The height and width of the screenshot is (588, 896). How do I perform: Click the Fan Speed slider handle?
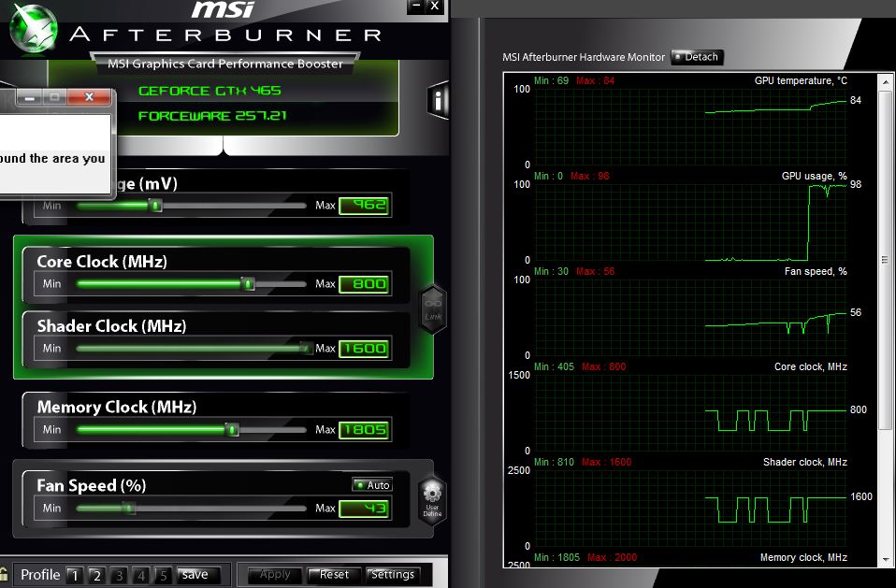click(x=129, y=509)
